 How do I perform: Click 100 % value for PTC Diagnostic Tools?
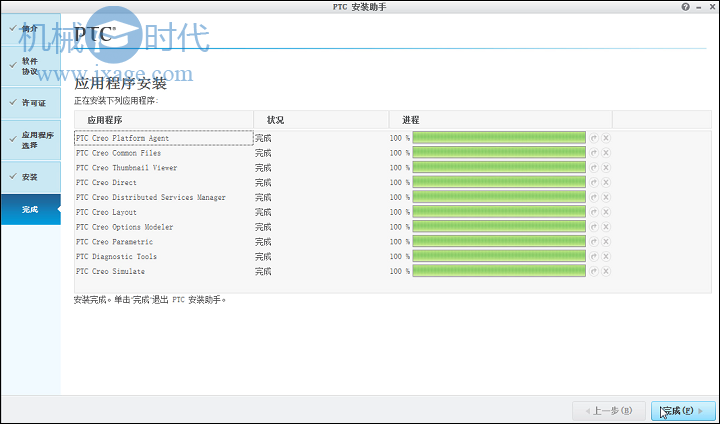tap(399, 256)
